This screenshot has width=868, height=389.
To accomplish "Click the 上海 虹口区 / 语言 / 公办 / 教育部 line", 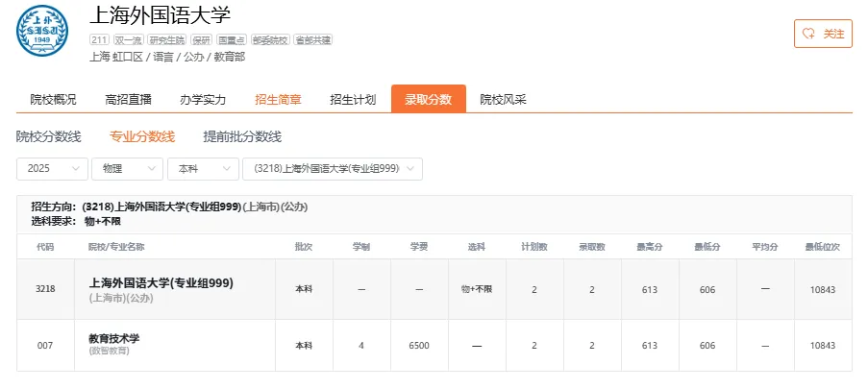I will pyautogui.click(x=167, y=57).
